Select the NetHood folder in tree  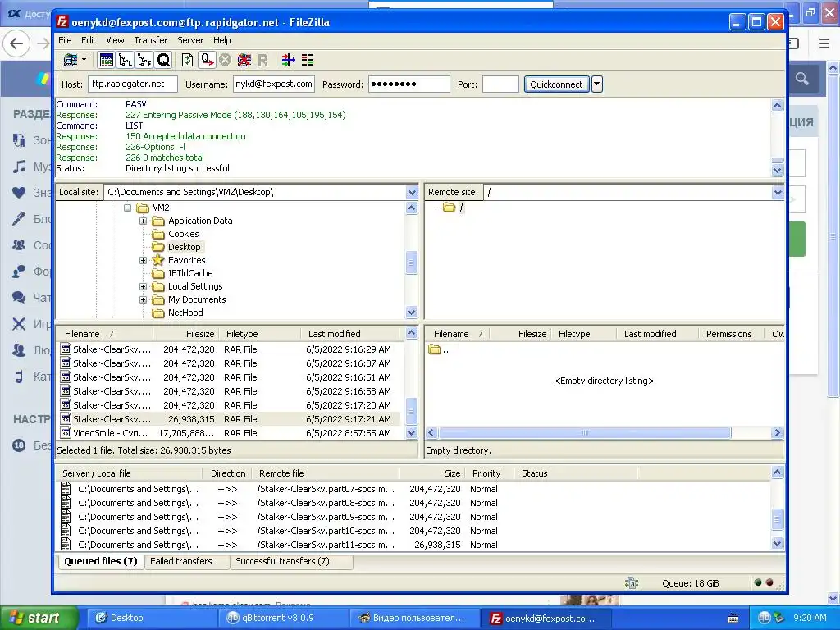[x=185, y=313]
